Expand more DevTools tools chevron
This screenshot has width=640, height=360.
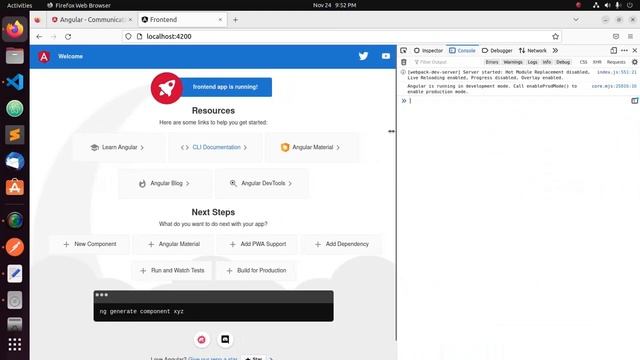point(555,50)
